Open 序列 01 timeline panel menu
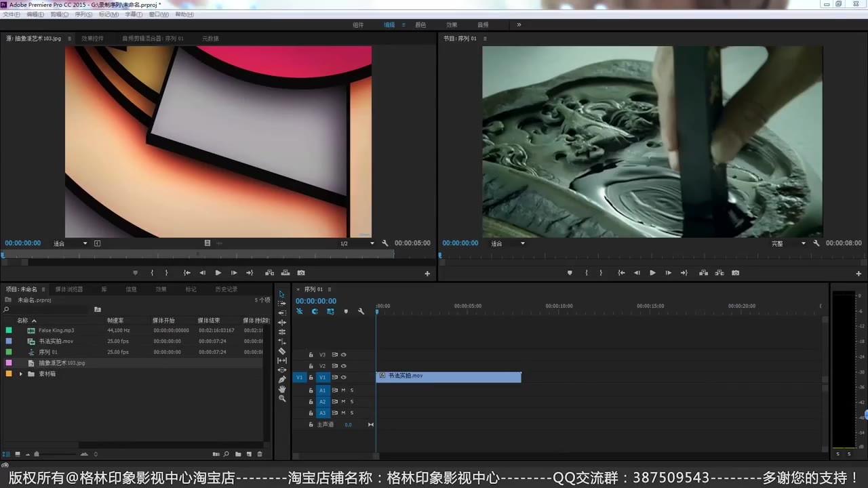 point(330,289)
